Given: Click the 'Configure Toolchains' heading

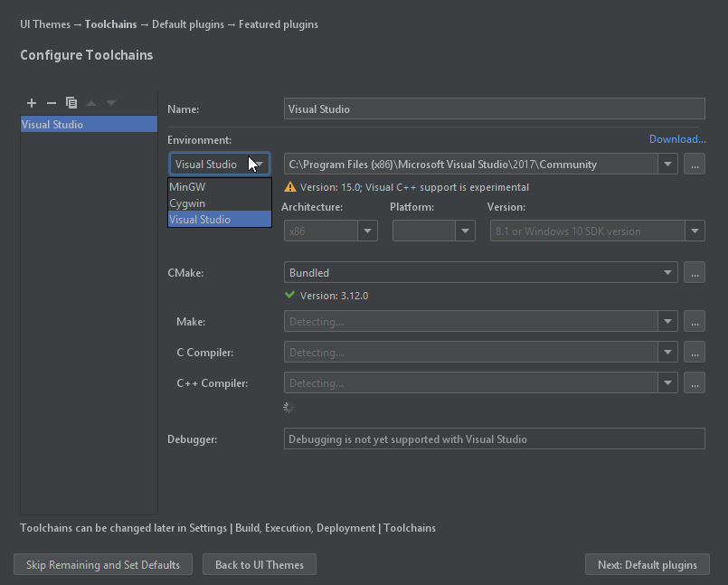Looking at the screenshot, I should tap(86, 55).
